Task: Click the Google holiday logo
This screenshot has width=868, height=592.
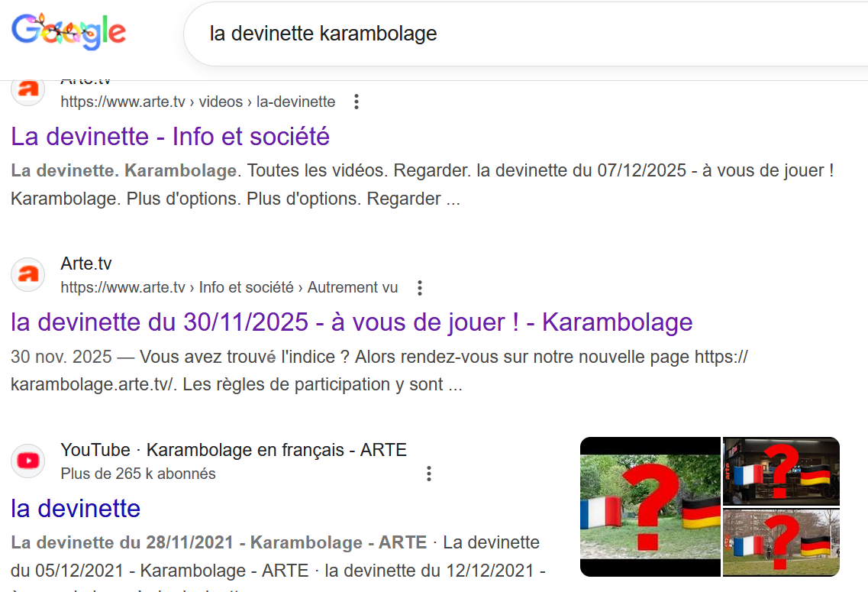Action: click(x=69, y=31)
